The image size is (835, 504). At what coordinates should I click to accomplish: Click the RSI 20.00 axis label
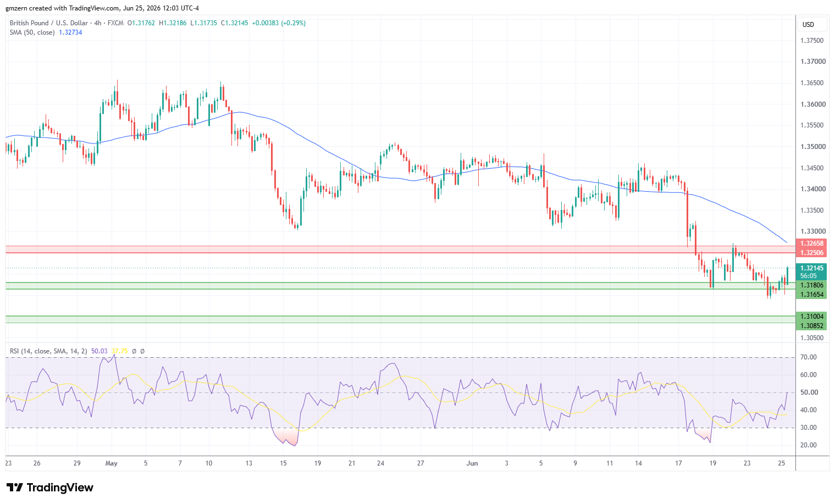pyautogui.click(x=809, y=445)
